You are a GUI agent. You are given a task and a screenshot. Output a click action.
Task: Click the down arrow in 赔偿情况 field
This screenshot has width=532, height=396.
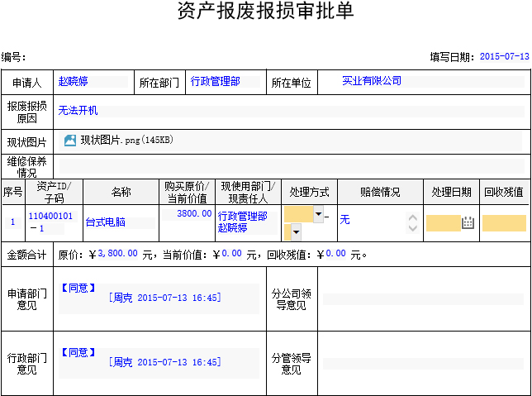tap(413, 227)
